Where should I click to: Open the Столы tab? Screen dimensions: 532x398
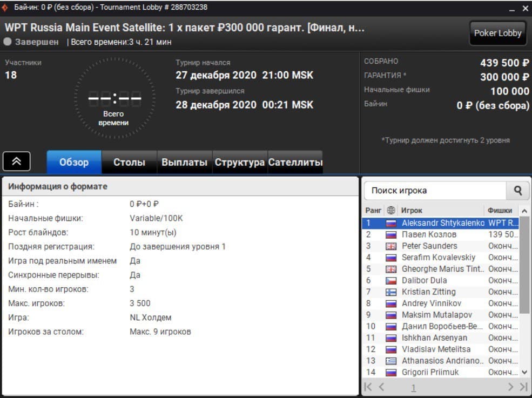tap(129, 162)
